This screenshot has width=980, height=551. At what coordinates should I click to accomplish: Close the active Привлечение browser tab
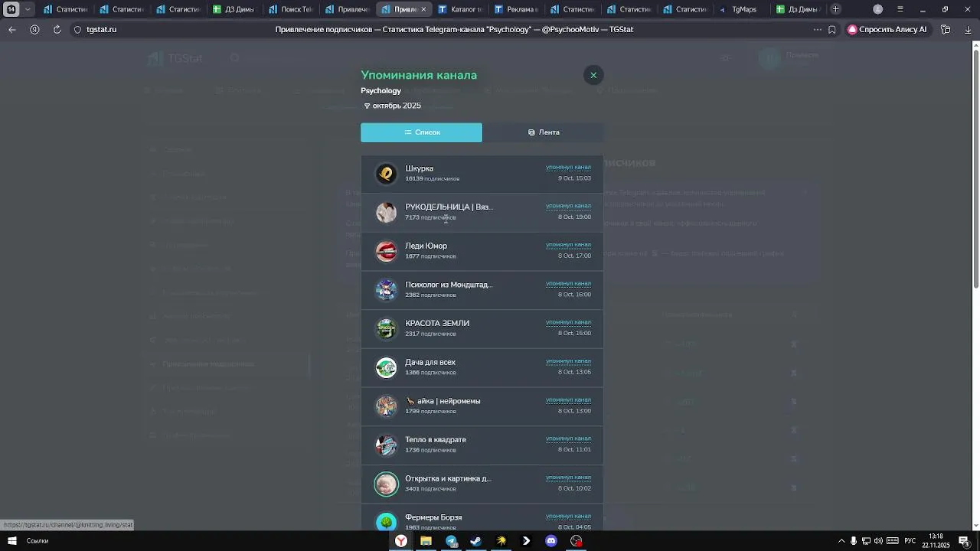tap(423, 9)
